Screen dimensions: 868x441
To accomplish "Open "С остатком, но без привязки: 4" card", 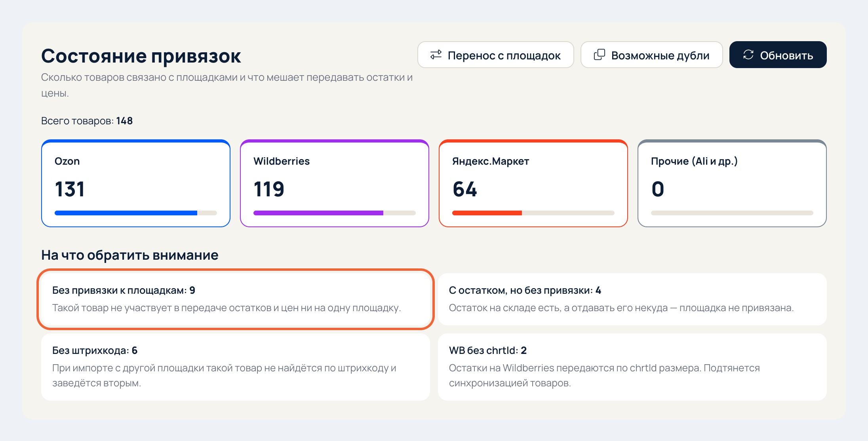I will pyautogui.click(x=632, y=299).
